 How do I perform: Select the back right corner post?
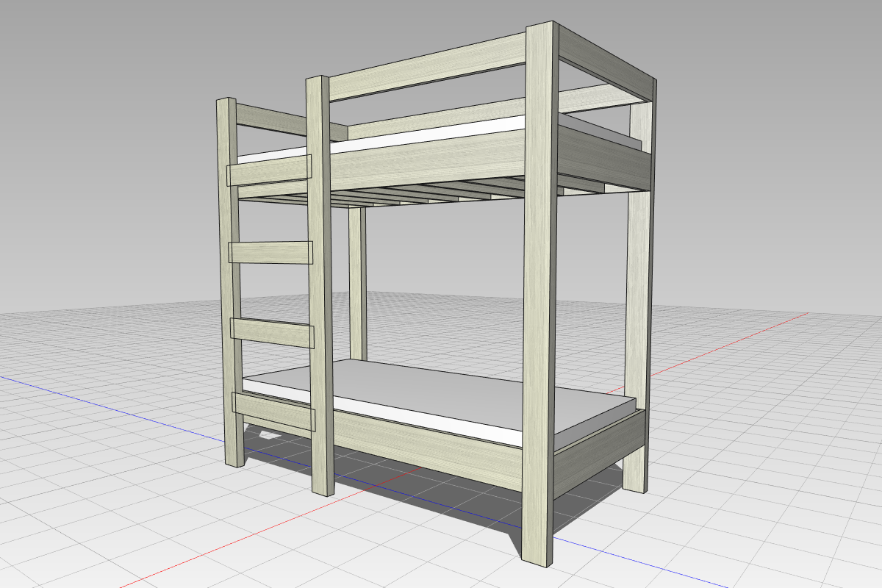639,294
